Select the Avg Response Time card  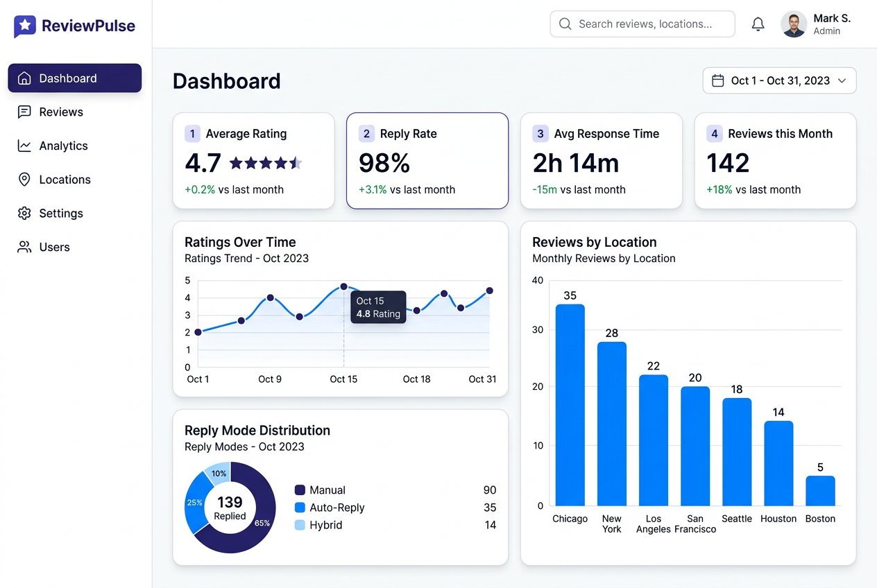602,161
